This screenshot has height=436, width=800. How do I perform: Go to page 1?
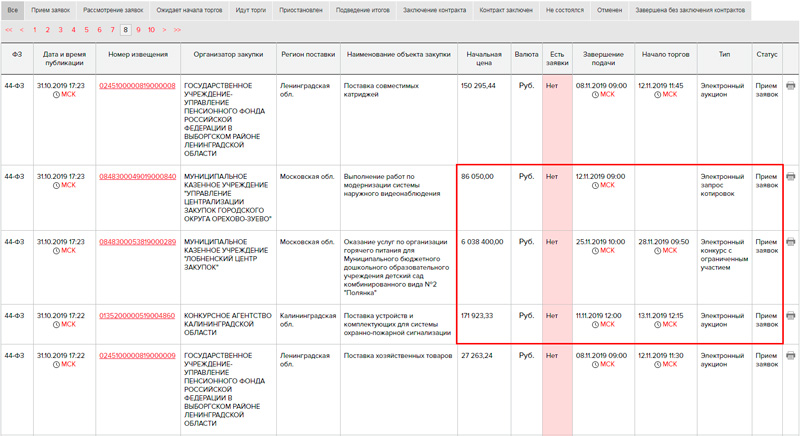click(x=35, y=30)
